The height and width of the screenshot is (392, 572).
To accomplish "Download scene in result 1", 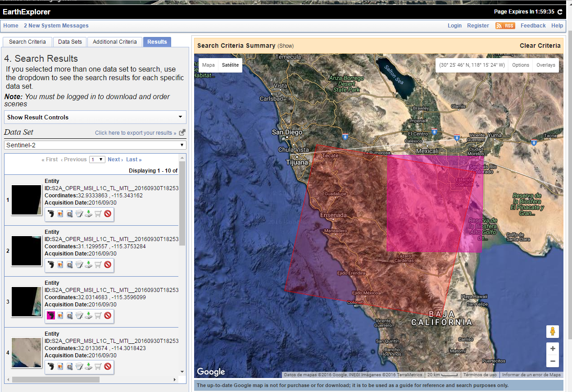I will pos(89,214).
